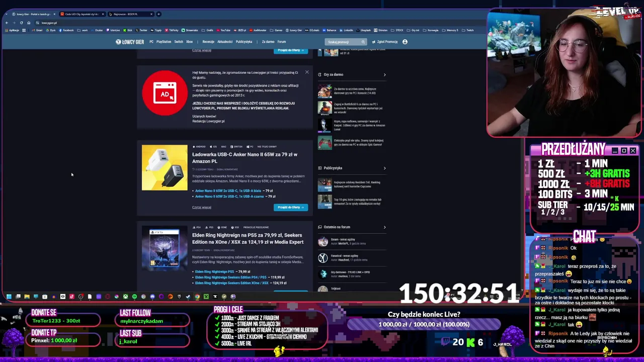Open the STOCK bookmarks folder

coord(396,30)
